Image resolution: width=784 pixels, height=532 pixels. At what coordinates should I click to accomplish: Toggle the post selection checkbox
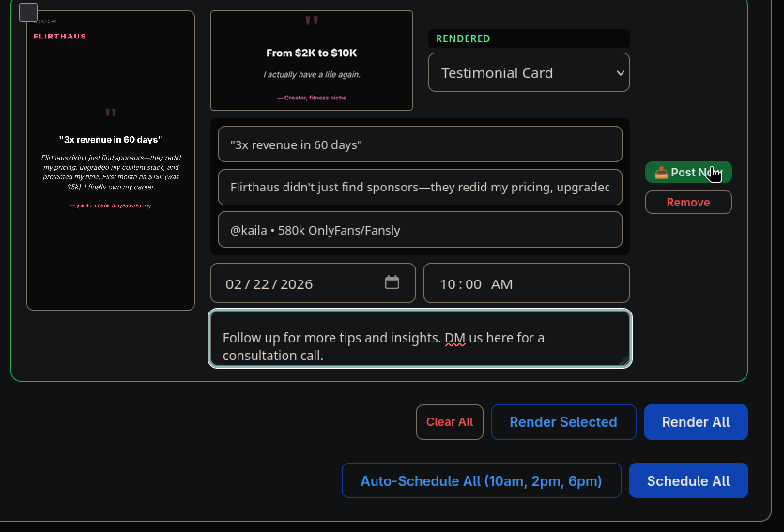(x=28, y=12)
